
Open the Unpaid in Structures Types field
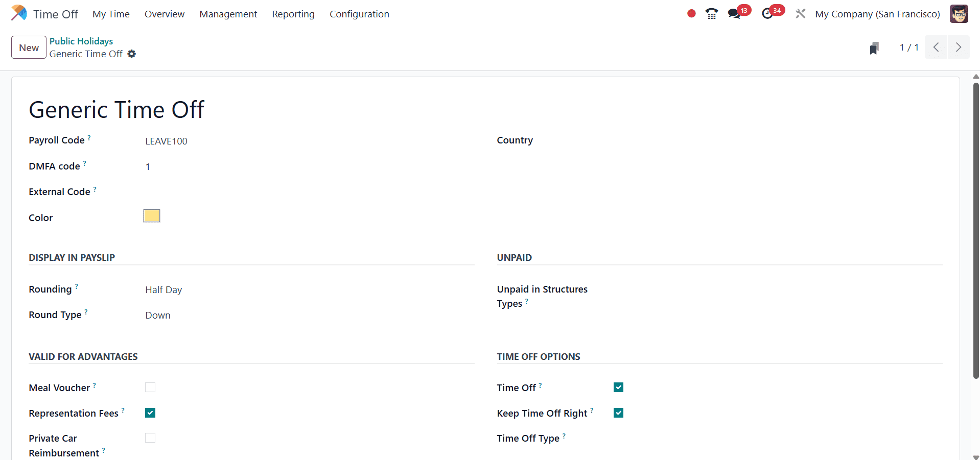click(777, 290)
